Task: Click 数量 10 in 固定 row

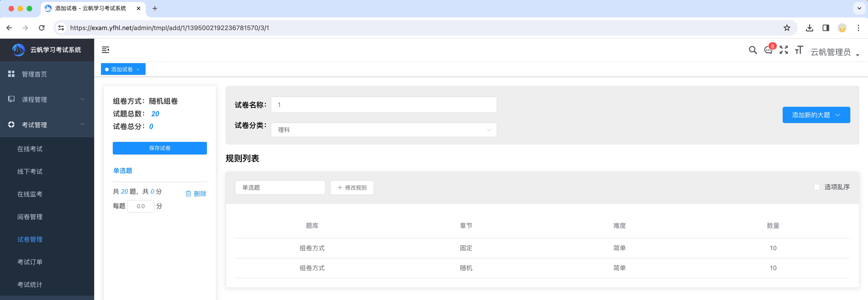Action: click(773, 248)
